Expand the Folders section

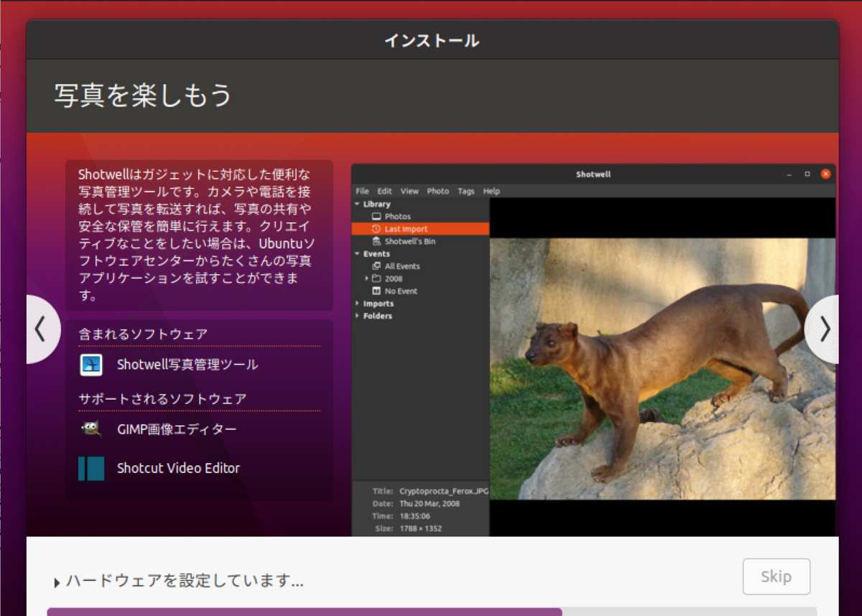coord(357,316)
